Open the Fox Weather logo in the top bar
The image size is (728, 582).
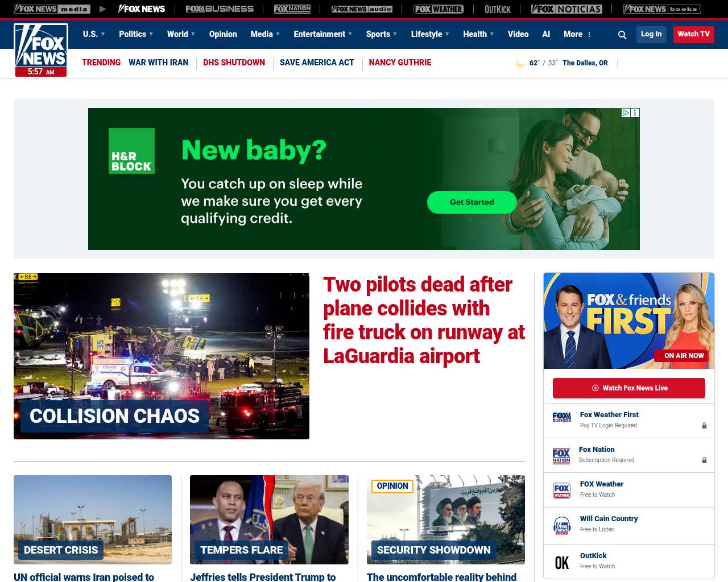tap(439, 9)
